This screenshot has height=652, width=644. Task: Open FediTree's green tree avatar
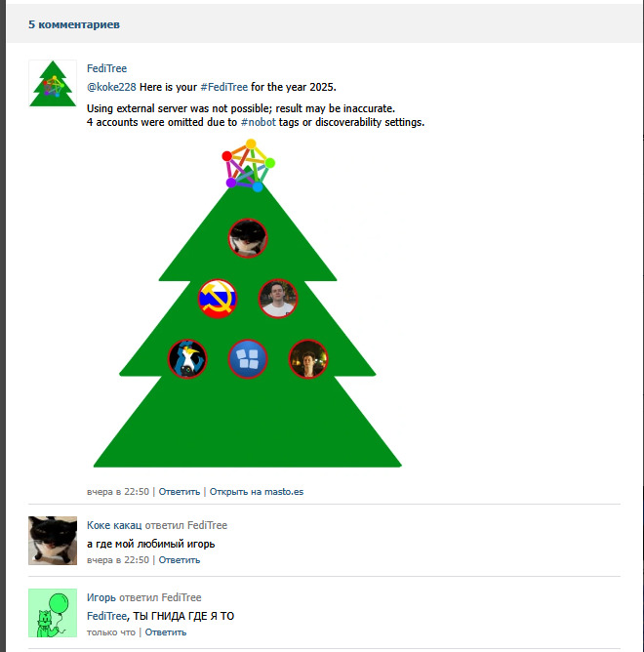click(x=53, y=84)
